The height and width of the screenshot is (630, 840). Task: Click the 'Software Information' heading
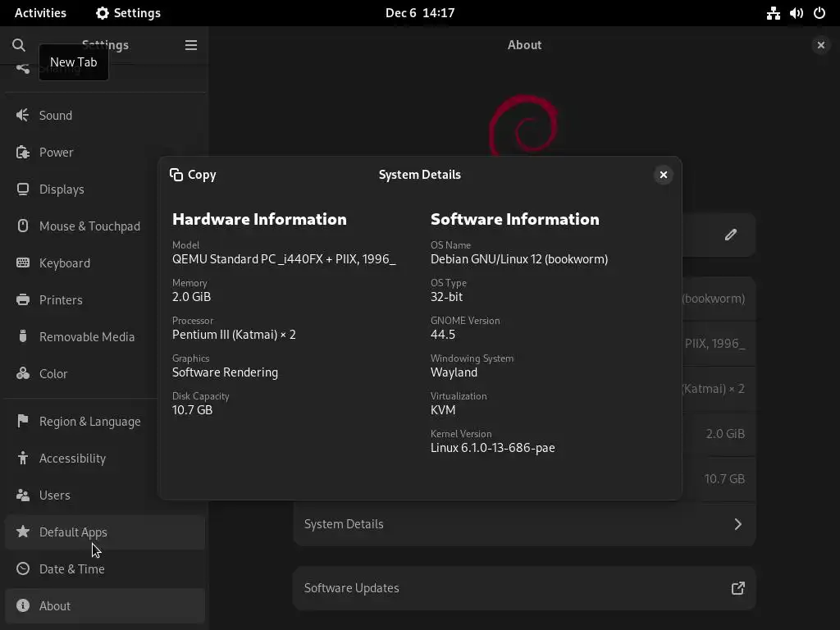click(515, 219)
